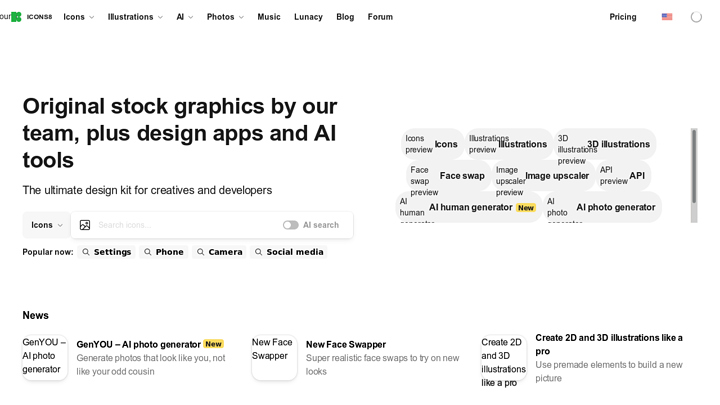Screen dimensions: 720x405
Task: Open the API chip
Action: click(623, 176)
